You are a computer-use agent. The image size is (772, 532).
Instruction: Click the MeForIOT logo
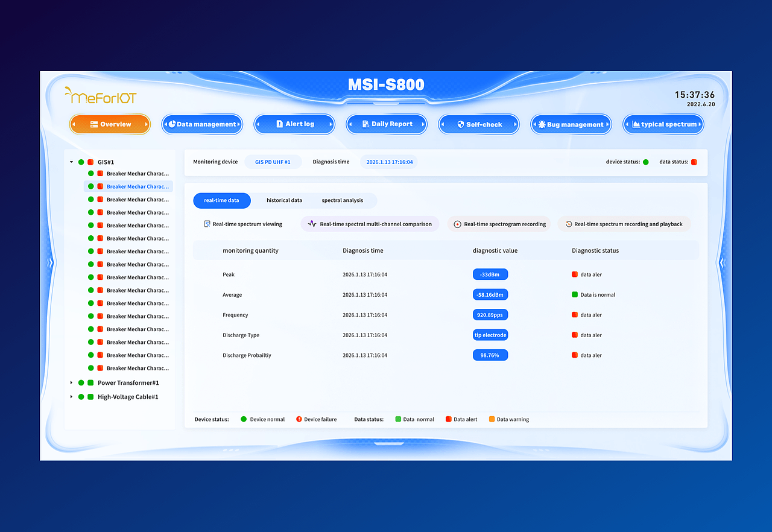click(x=101, y=95)
